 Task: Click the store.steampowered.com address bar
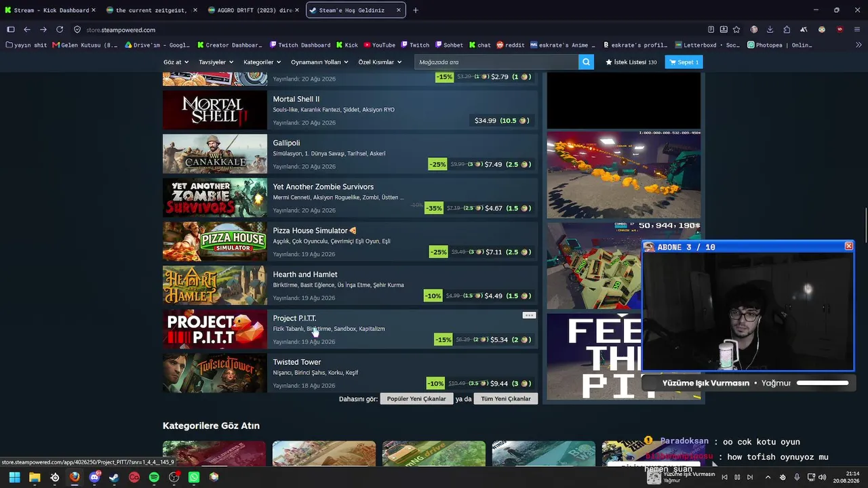(x=387, y=30)
